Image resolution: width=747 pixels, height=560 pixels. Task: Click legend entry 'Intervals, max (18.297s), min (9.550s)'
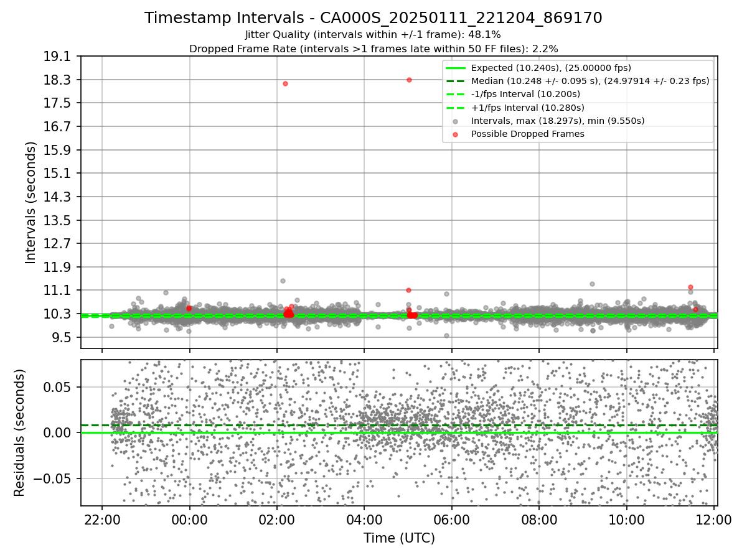click(x=558, y=121)
